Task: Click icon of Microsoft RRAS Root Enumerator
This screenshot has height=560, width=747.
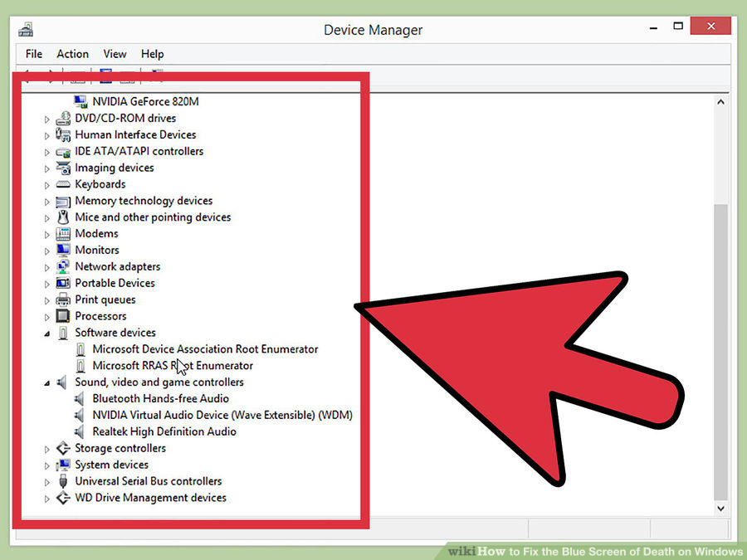Action: pos(81,366)
